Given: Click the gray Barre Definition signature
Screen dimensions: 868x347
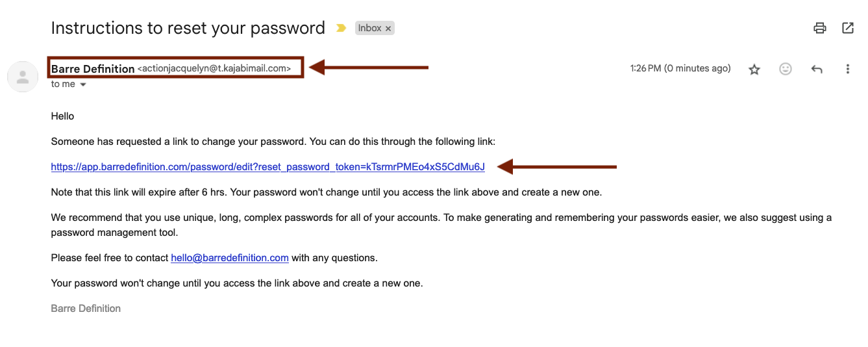Looking at the screenshot, I should point(86,309).
